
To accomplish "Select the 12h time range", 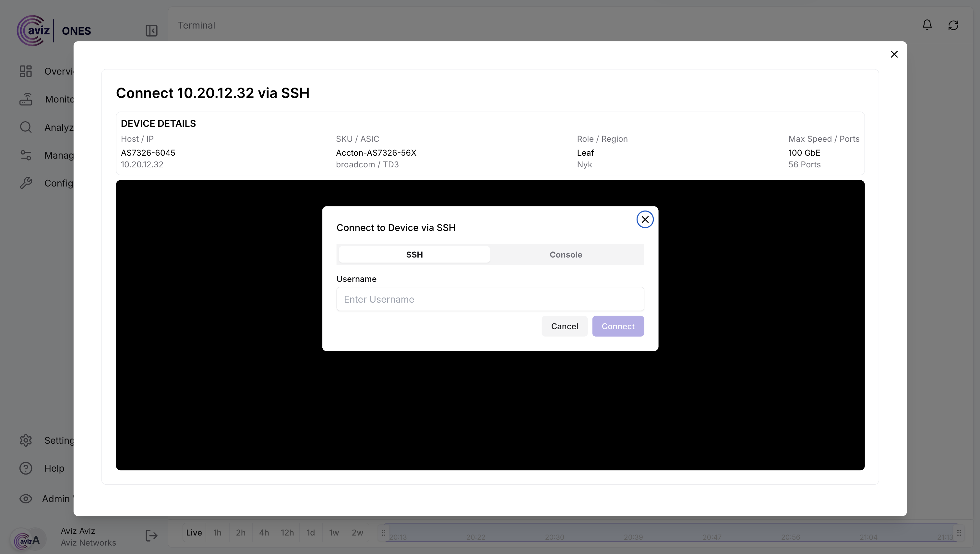I will 287,533.
